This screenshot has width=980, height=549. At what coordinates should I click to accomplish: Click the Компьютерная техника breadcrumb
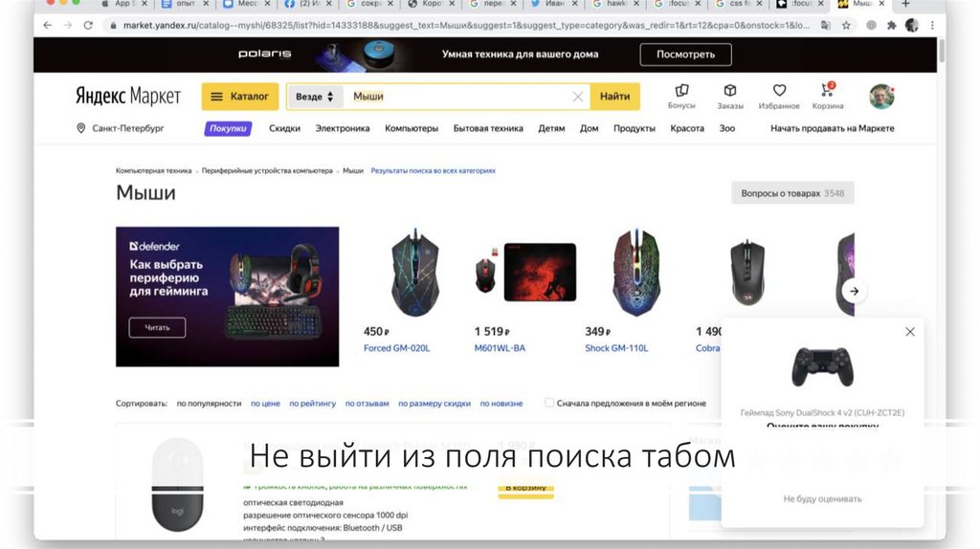(154, 170)
